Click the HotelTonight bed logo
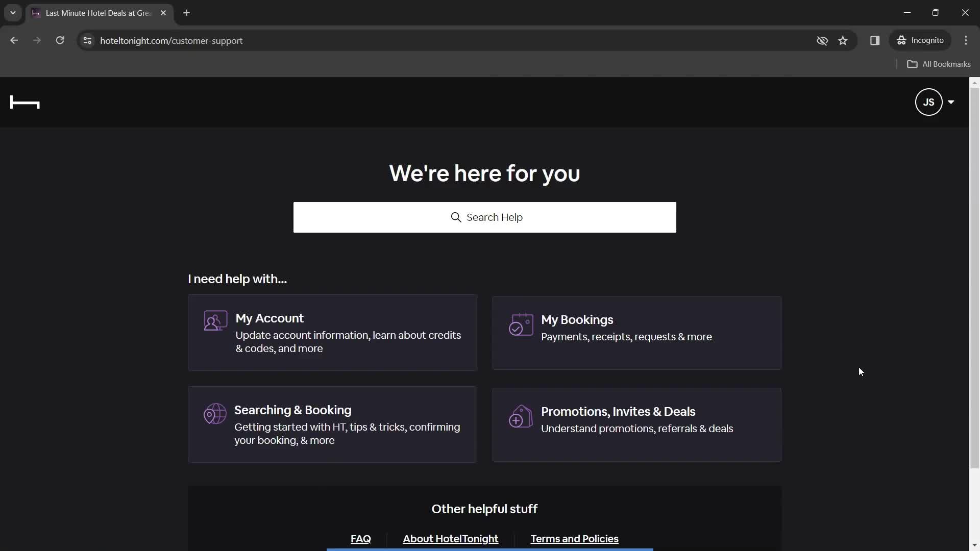 [x=24, y=103]
